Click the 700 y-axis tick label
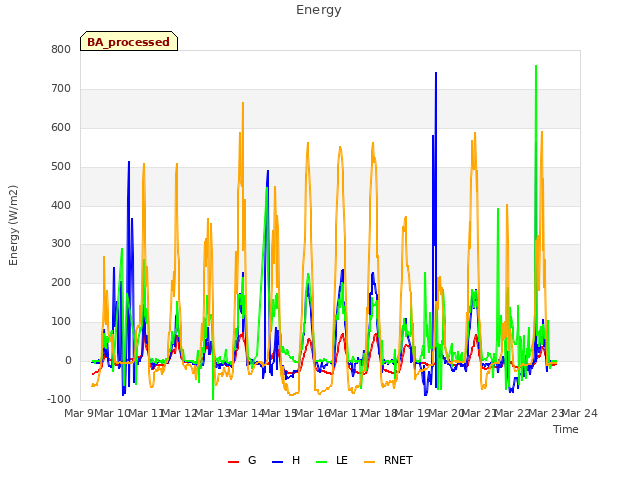This screenshot has width=640, height=480. (x=61, y=89)
